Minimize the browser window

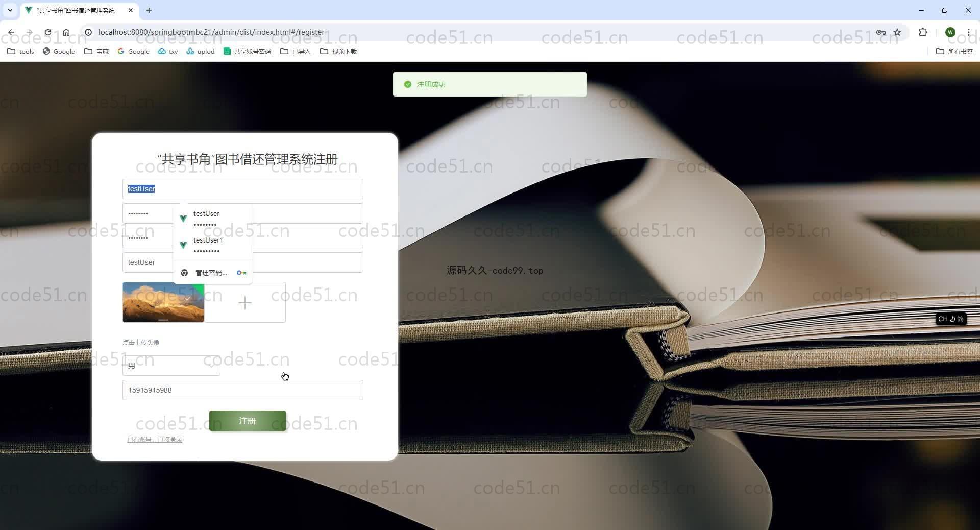921,10
